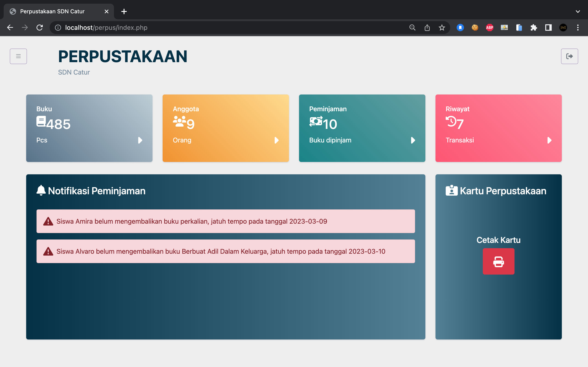Click the notification bell icon
The image size is (588, 367).
41,190
